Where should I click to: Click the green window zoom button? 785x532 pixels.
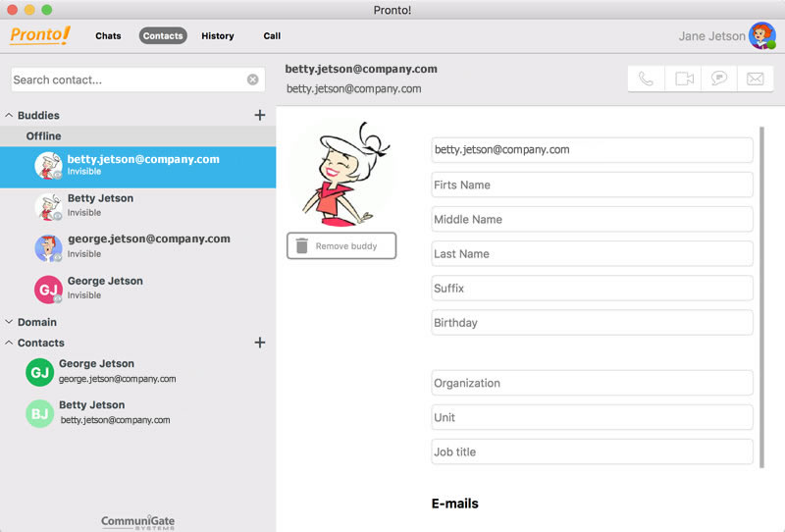pyautogui.click(x=46, y=10)
